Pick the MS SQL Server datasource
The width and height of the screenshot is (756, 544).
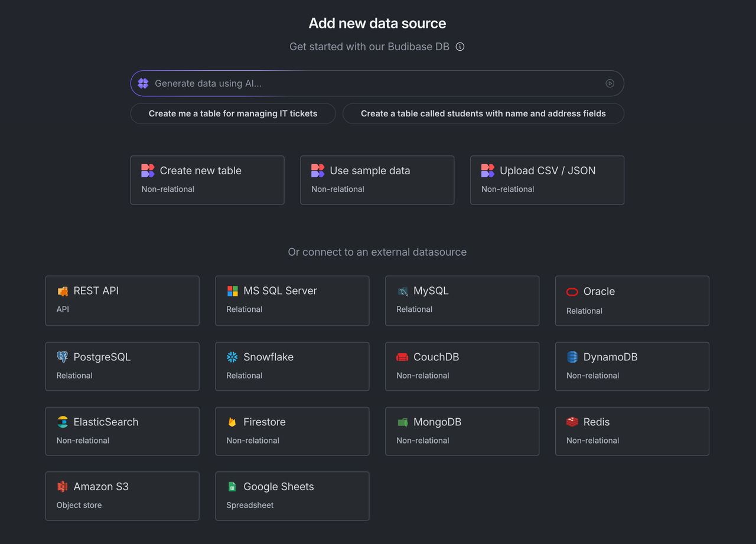(292, 300)
